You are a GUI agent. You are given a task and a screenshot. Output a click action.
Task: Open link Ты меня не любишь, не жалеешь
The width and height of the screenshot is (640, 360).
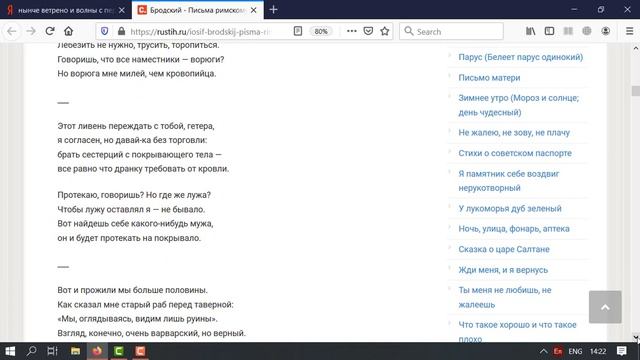504,297
